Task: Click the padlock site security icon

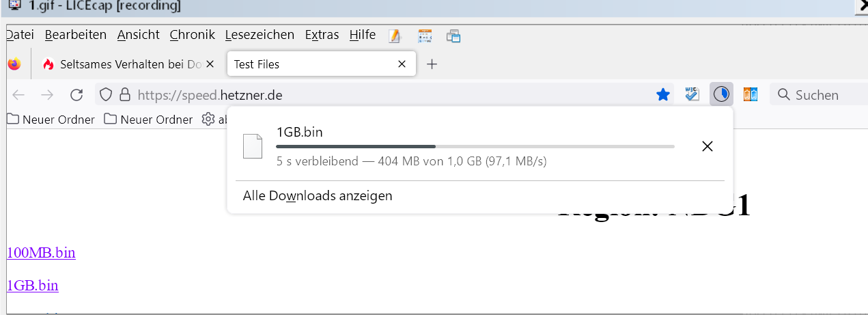Action: tap(124, 95)
